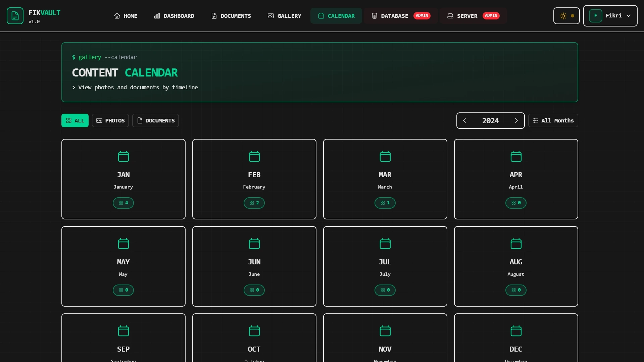Click the October calendar icon
The height and width of the screenshot is (362, 644).
[254, 331]
